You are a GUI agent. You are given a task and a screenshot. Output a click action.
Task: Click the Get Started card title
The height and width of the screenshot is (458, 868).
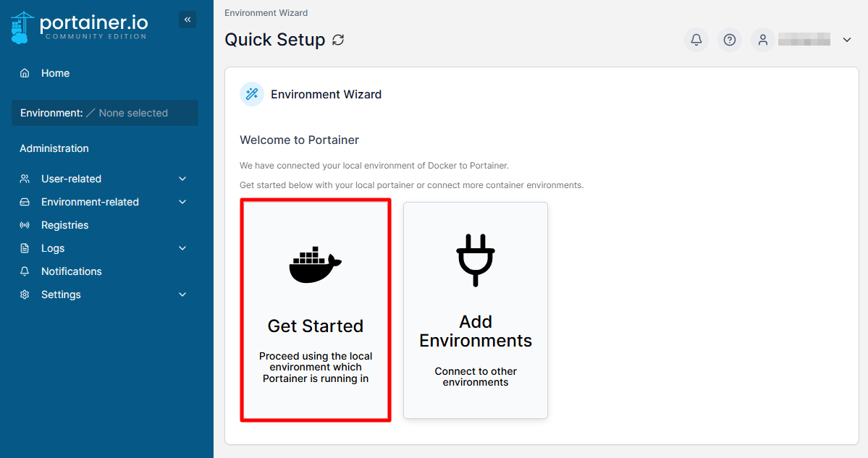[316, 326]
